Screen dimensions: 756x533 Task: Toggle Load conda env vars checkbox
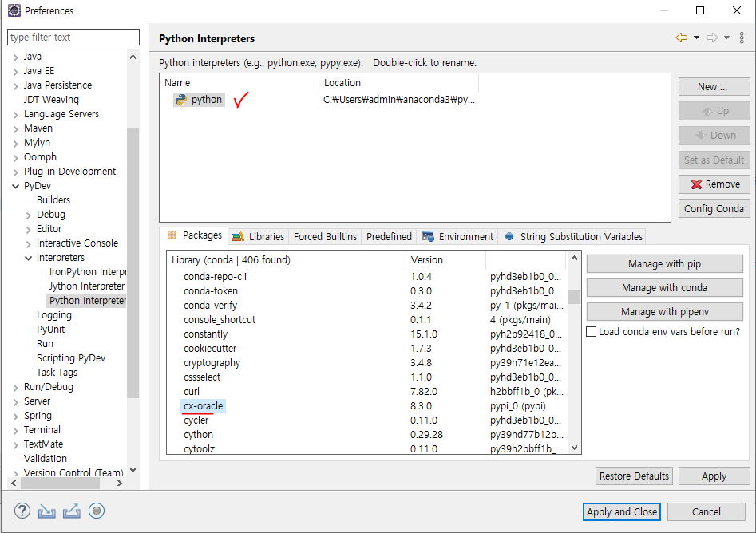point(591,332)
